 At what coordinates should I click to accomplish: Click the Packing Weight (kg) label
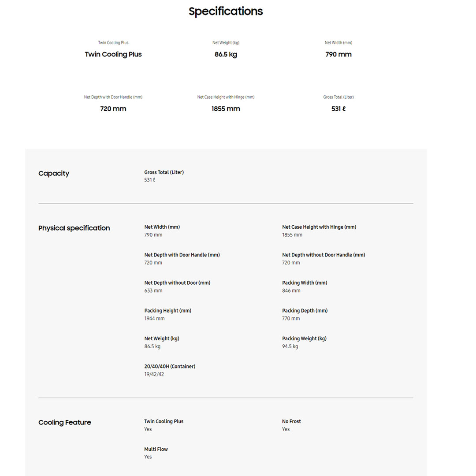pyautogui.click(x=304, y=339)
